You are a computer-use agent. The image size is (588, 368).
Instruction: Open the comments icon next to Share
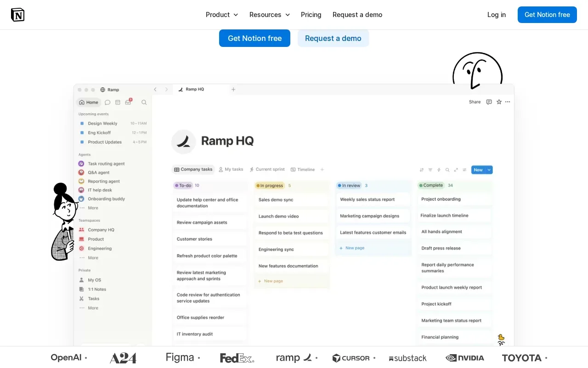click(489, 102)
